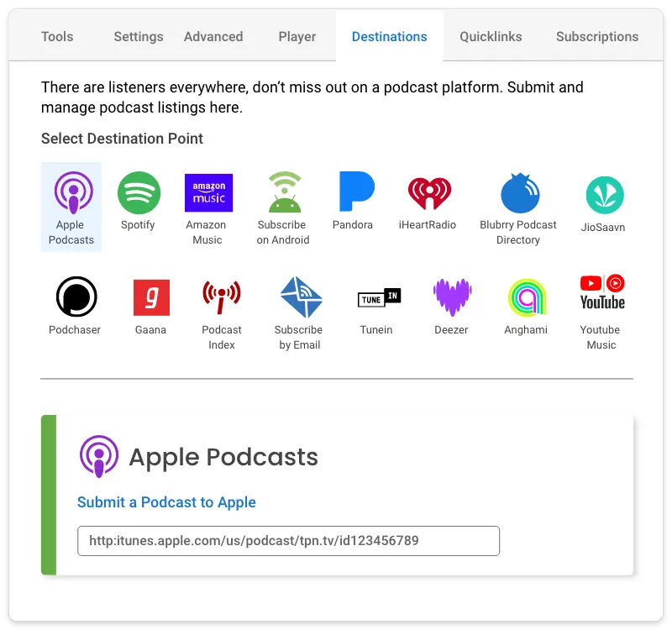
Task: Choose the Deezer purple heart icon
Action: click(452, 297)
